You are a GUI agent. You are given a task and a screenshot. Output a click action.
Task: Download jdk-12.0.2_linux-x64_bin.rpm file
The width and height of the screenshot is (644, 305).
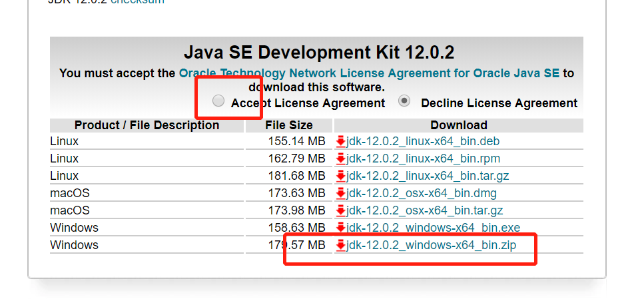click(x=424, y=159)
